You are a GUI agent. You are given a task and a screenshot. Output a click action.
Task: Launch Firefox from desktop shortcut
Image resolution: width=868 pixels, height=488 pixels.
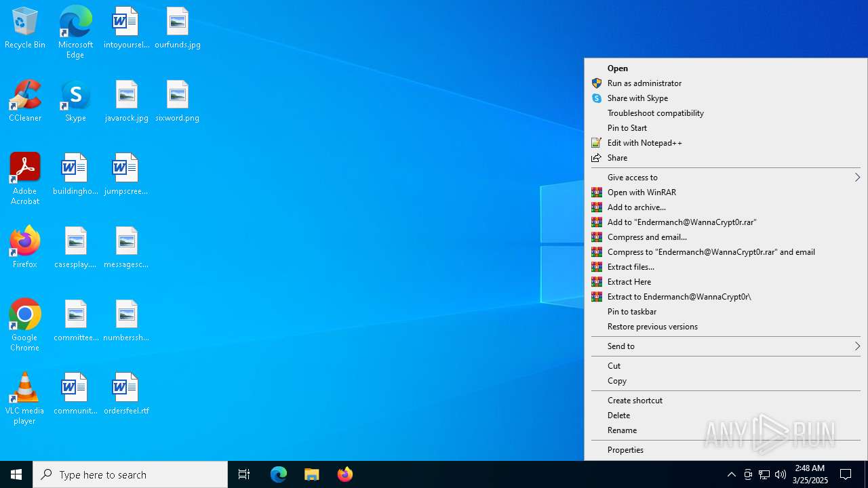click(x=25, y=248)
